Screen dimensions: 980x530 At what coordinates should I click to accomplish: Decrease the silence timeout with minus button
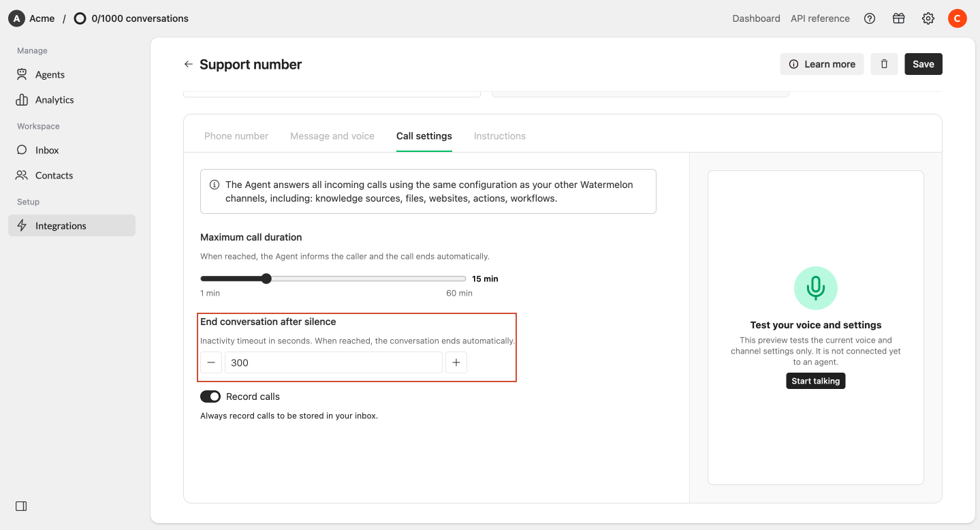pyautogui.click(x=211, y=362)
